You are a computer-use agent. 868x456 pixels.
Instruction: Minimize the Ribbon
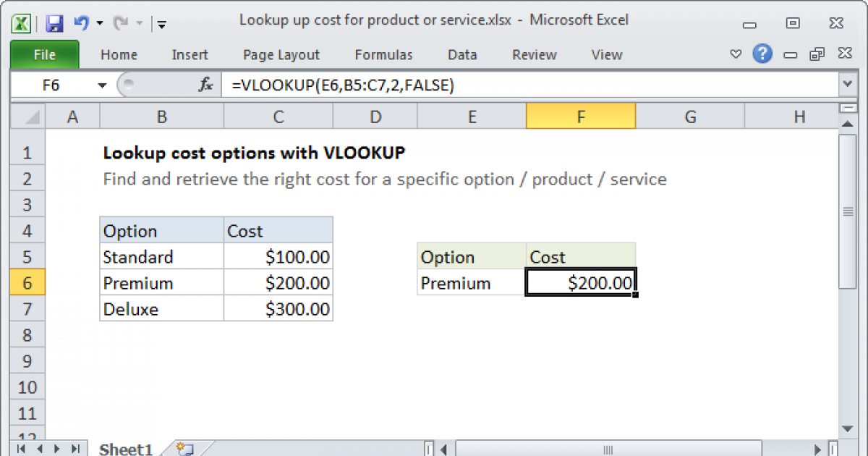[x=735, y=54]
